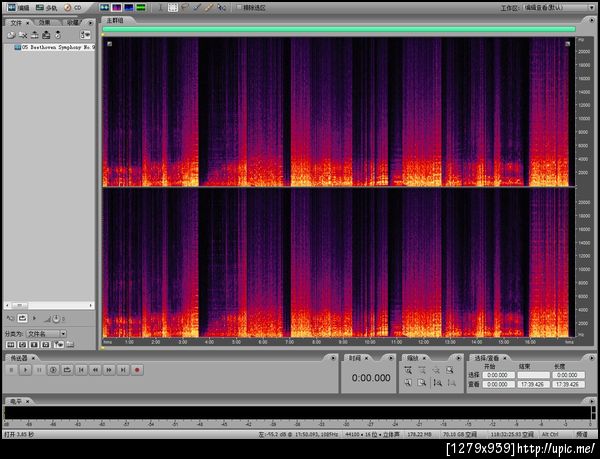Switch to the 效果 effects tab
The width and height of the screenshot is (600, 459).
coord(46,21)
